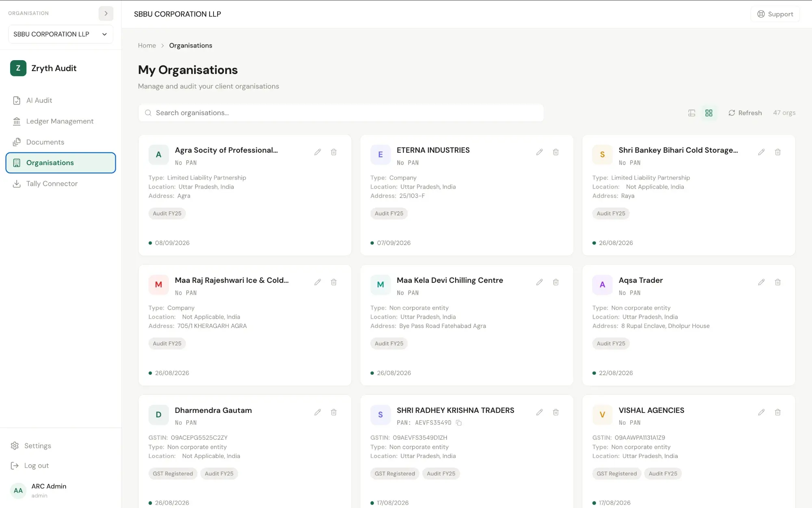Click Audit FY25 tag on ETERNA INDUSTRIES

389,213
